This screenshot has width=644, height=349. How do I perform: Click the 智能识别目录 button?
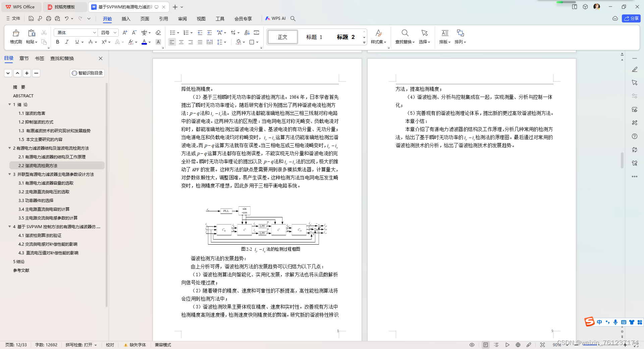tap(87, 73)
